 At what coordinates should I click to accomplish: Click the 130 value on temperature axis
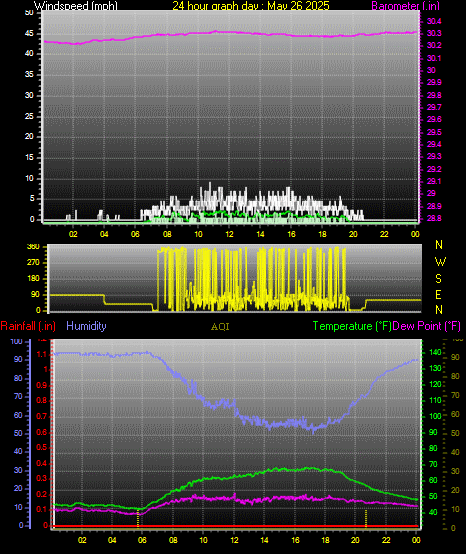[435, 368]
